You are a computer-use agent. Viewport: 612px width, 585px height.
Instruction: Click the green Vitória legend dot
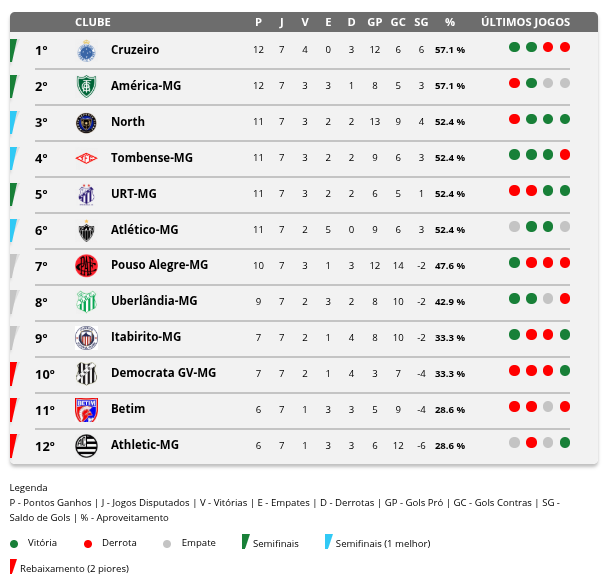pyautogui.click(x=14, y=544)
